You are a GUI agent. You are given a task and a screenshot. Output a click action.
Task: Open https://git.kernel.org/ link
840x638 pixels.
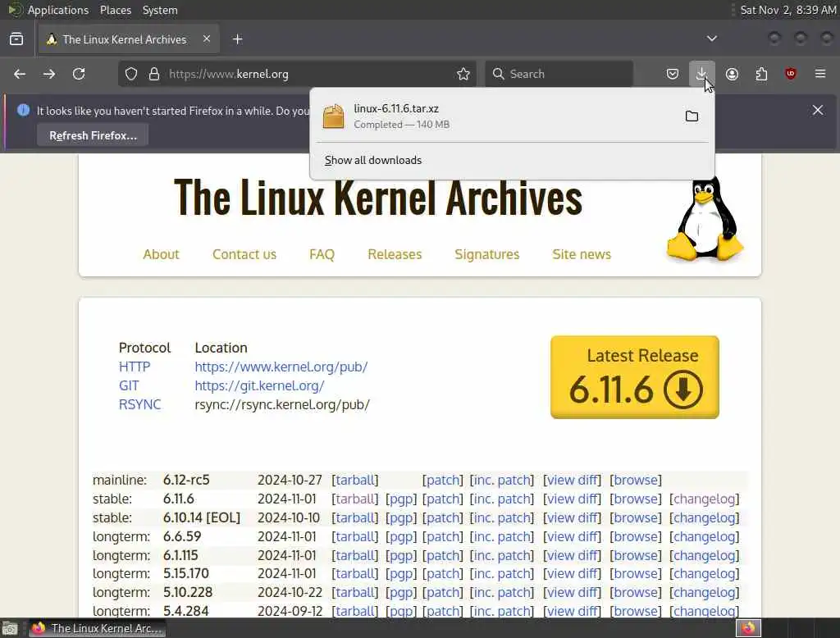click(260, 385)
